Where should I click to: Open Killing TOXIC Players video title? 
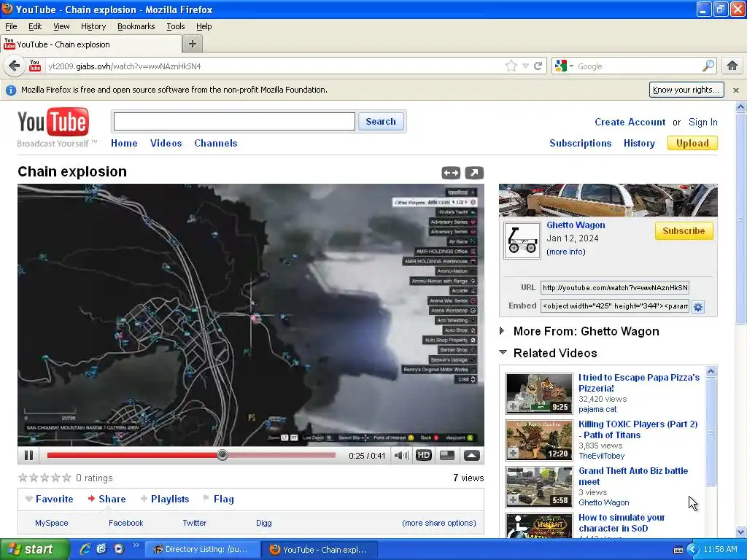[x=638, y=429]
